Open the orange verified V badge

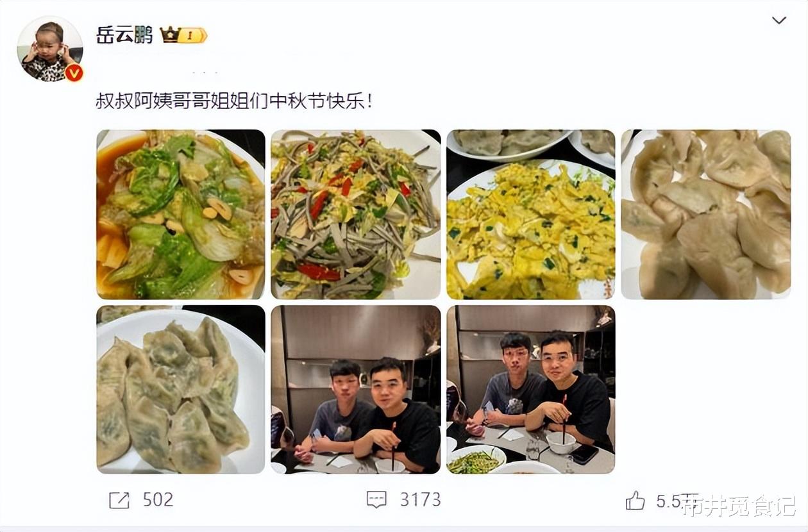click(74, 72)
